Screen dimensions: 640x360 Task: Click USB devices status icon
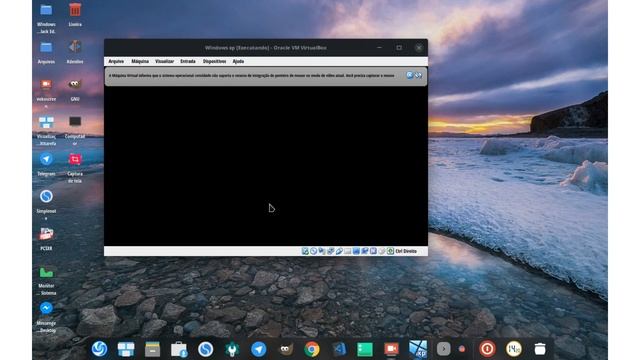339,251
